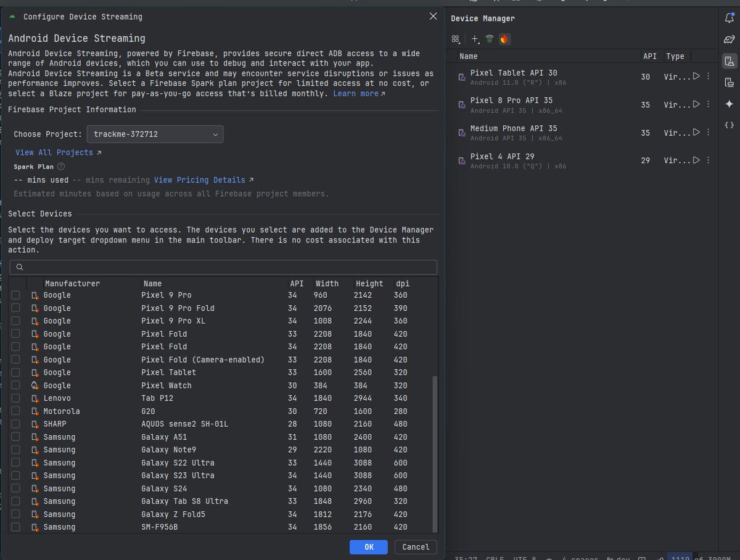The height and width of the screenshot is (560, 740).
Task: Open the Choose Project dropdown
Action: click(x=155, y=134)
